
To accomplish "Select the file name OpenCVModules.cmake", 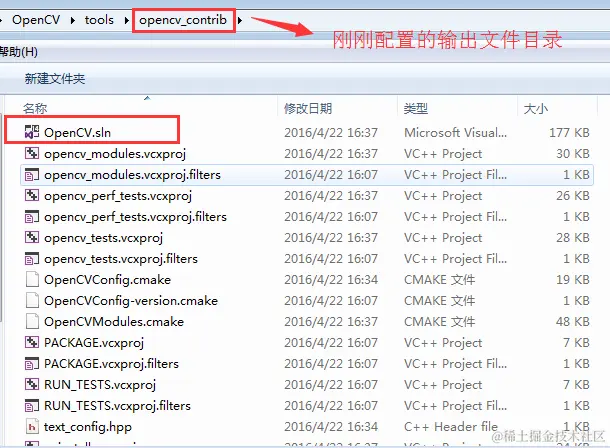I will pyautogui.click(x=114, y=322).
